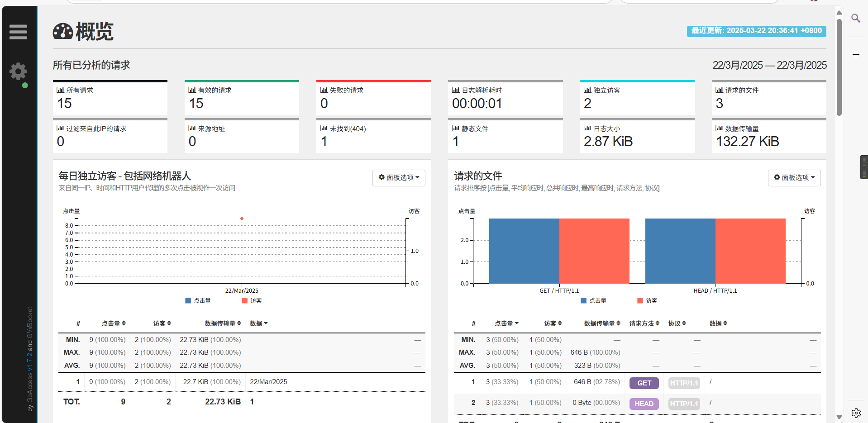Open 面板选项 dropdown on the 每日独立访客 panel
The height and width of the screenshot is (423, 868).
click(398, 177)
